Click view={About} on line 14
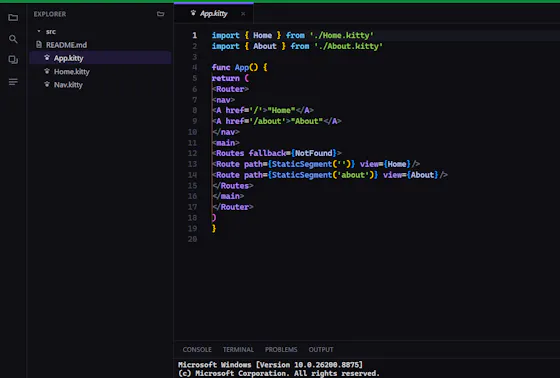560x378 pixels. pyautogui.click(x=411, y=174)
